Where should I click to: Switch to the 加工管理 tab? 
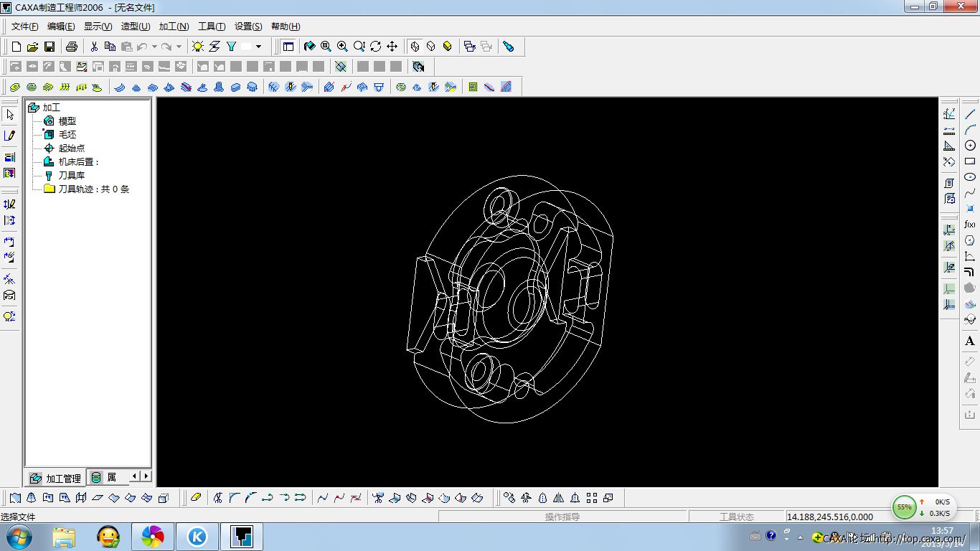55,478
